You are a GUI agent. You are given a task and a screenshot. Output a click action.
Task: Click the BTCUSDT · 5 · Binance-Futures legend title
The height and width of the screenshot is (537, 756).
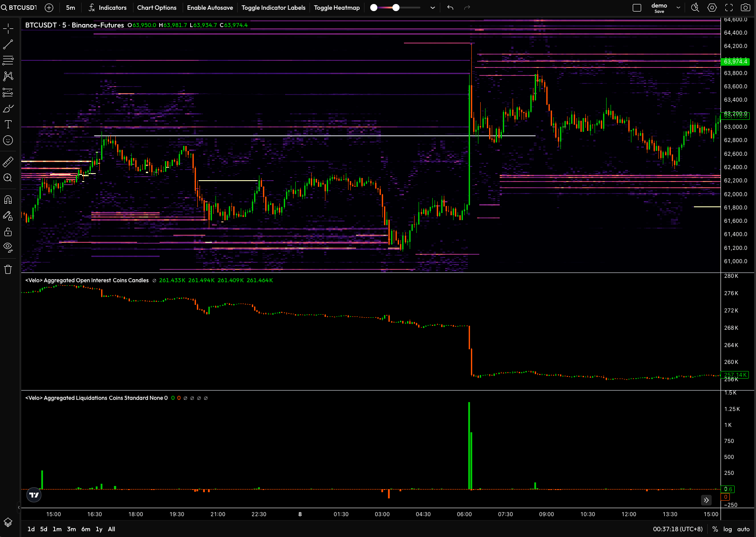(x=74, y=25)
